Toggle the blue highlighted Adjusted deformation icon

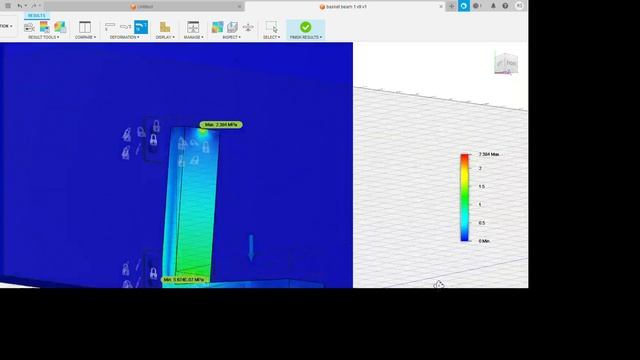[x=141, y=27]
